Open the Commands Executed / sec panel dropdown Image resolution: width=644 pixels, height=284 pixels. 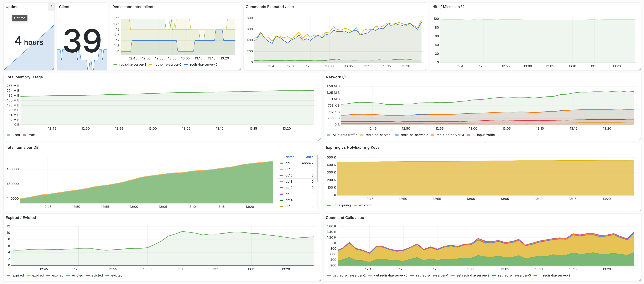(x=270, y=7)
